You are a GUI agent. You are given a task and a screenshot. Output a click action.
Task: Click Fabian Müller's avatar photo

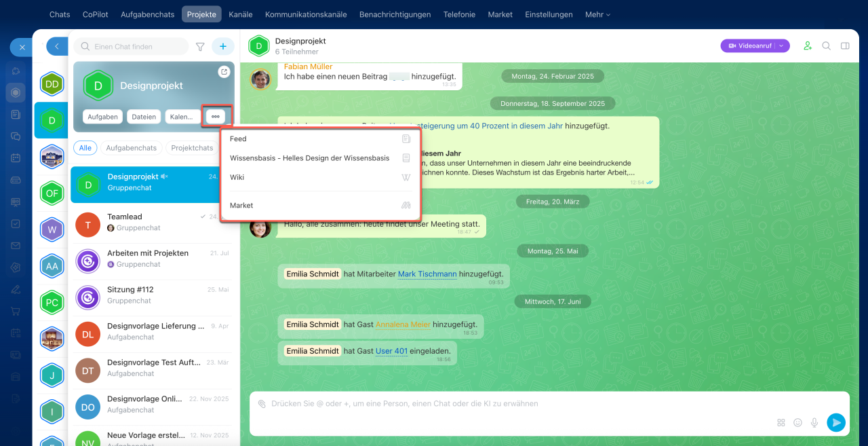(260, 79)
